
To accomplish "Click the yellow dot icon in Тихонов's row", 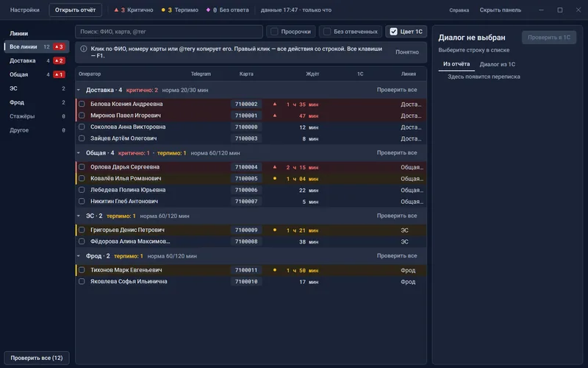I will 274,270.
